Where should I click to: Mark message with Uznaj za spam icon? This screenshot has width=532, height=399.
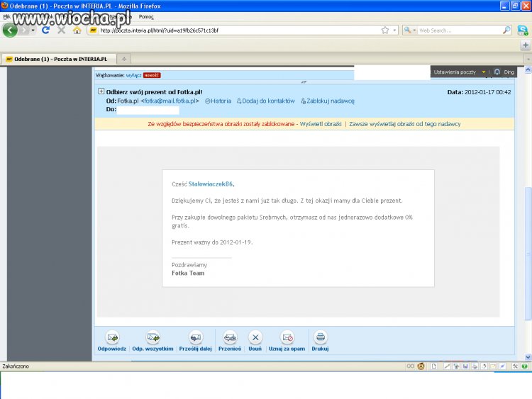click(287, 337)
